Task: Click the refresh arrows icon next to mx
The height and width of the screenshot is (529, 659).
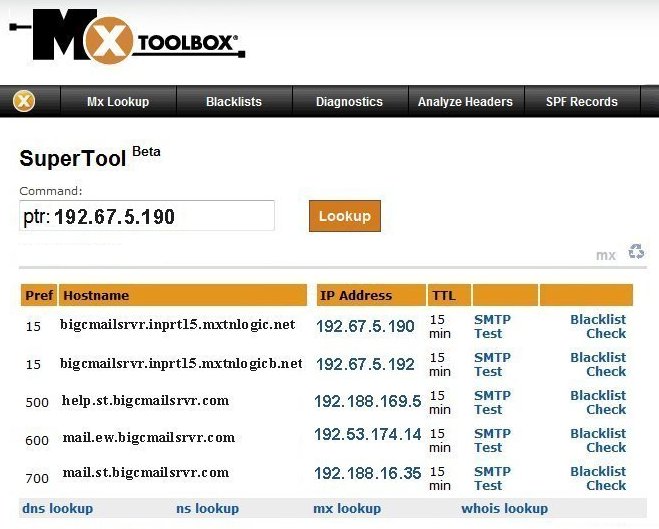Action: tap(636, 252)
